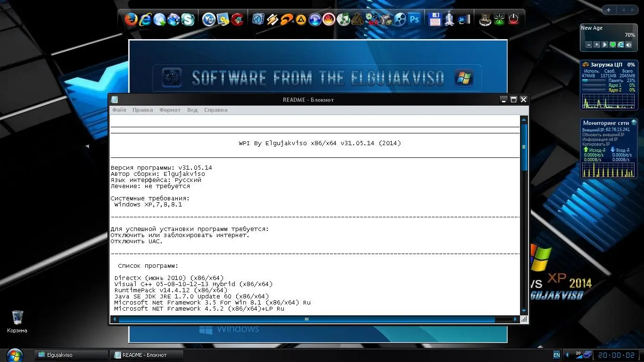Add gadget using plus button at top right
Screen dimensions: 644x362
coord(609,10)
